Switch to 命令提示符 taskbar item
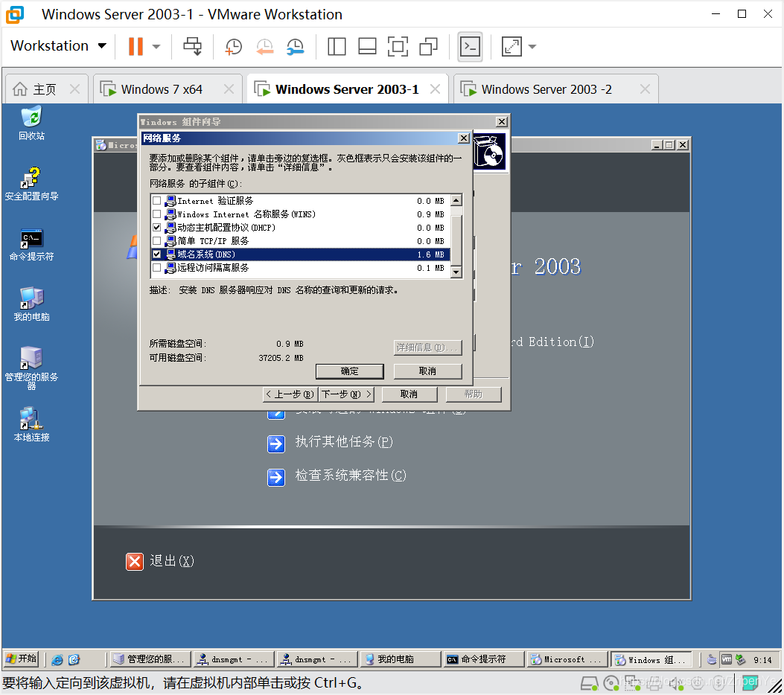The width and height of the screenshot is (784, 695). coord(483,659)
